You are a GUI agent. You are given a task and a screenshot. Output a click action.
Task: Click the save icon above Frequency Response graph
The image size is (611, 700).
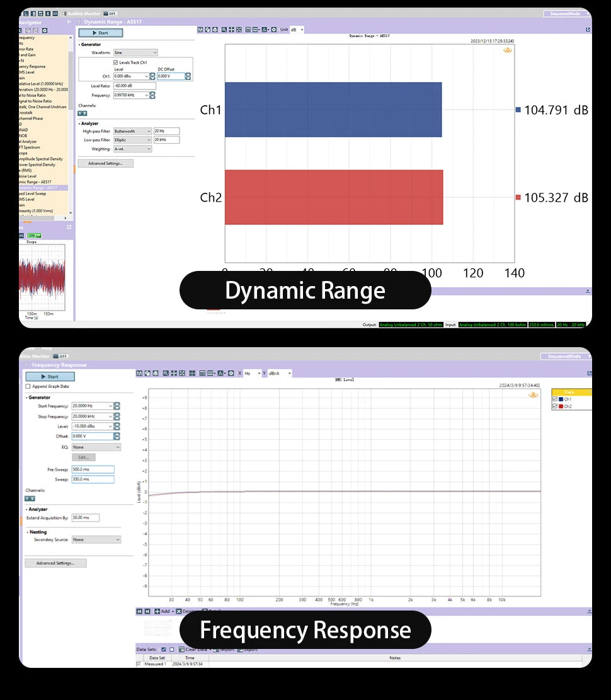[139, 373]
